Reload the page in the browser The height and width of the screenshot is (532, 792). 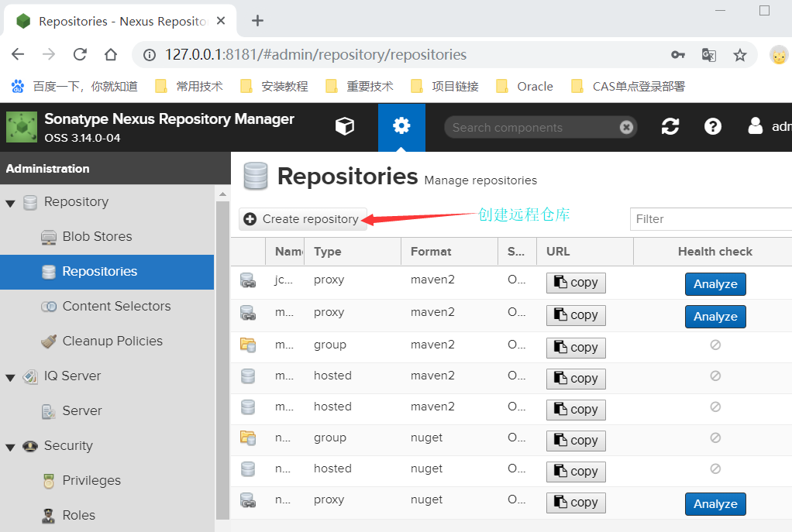coord(80,54)
